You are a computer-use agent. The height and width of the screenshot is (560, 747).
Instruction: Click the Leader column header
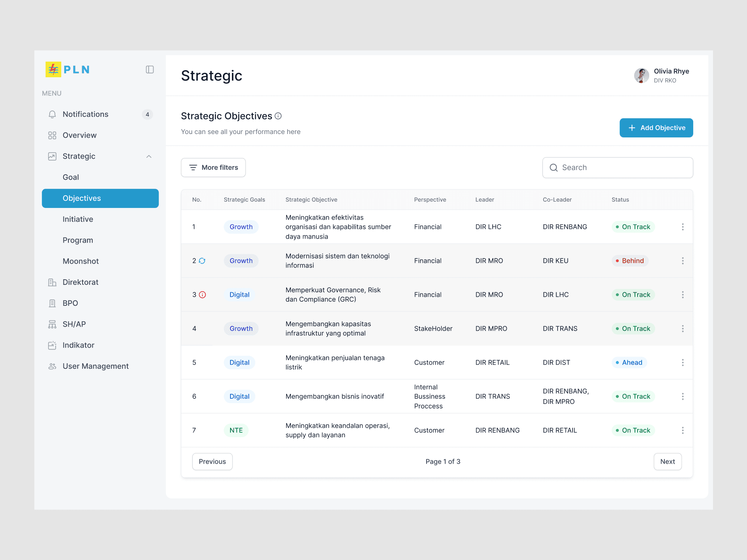point(484,200)
